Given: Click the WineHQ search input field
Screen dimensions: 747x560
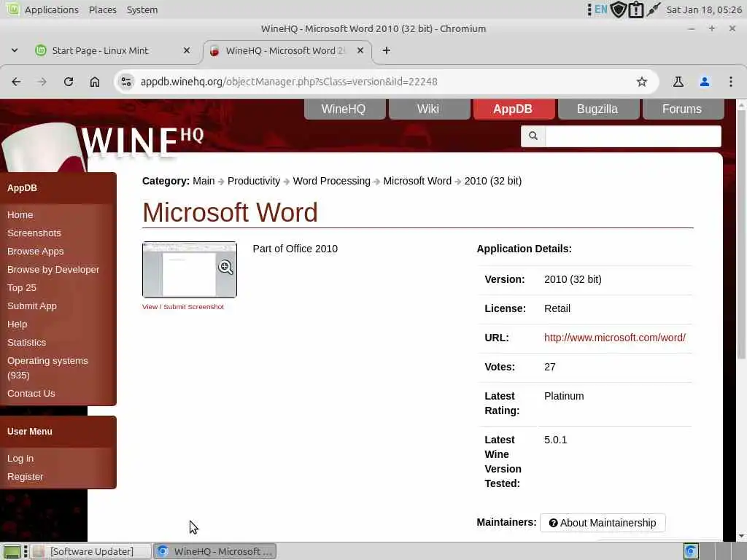Looking at the screenshot, I should click(632, 136).
